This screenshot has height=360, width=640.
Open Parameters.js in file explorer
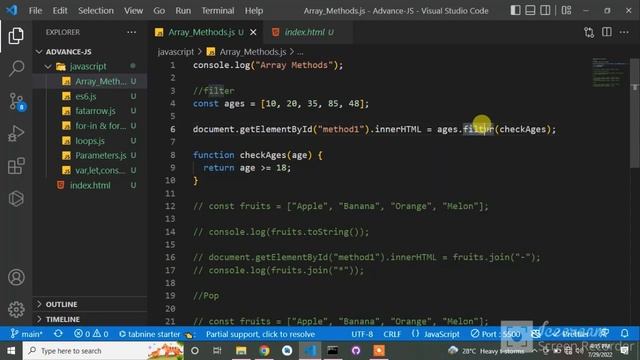[90, 156]
